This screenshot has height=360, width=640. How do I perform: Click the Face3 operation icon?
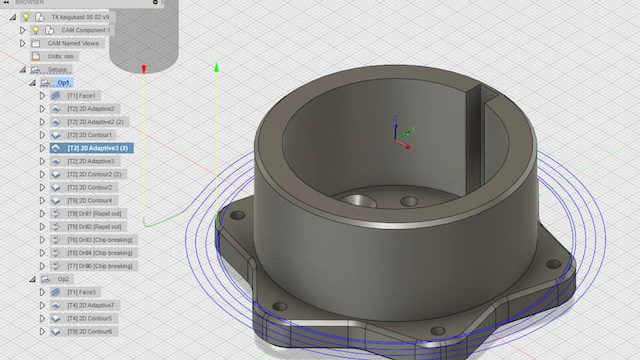click(x=56, y=292)
